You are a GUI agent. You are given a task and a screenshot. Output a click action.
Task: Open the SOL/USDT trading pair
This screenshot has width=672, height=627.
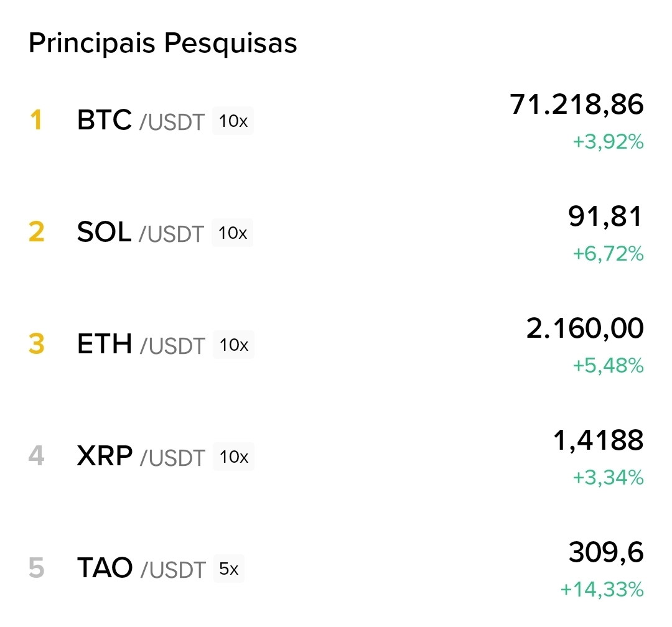[140, 233]
